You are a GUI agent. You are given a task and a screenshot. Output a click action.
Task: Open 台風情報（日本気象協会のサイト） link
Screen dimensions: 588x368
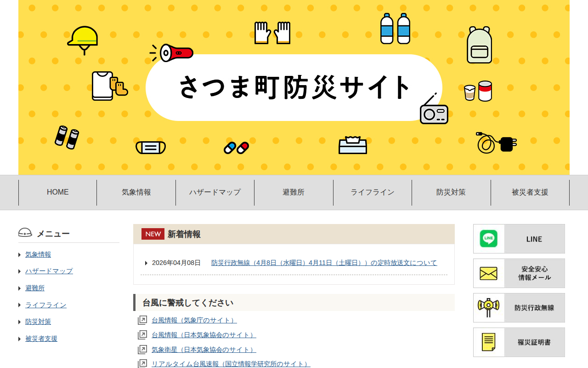[204, 335]
